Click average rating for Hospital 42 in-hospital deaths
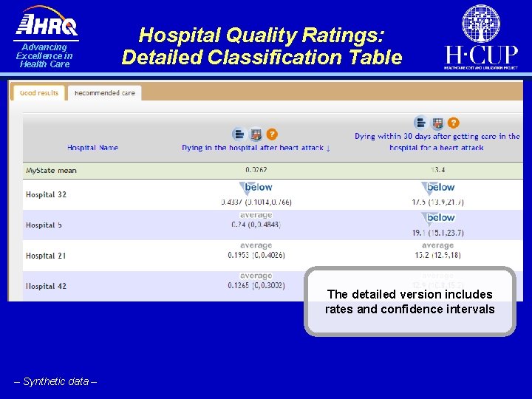The height and width of the screenshot is (399, 532). coord(256,276)
